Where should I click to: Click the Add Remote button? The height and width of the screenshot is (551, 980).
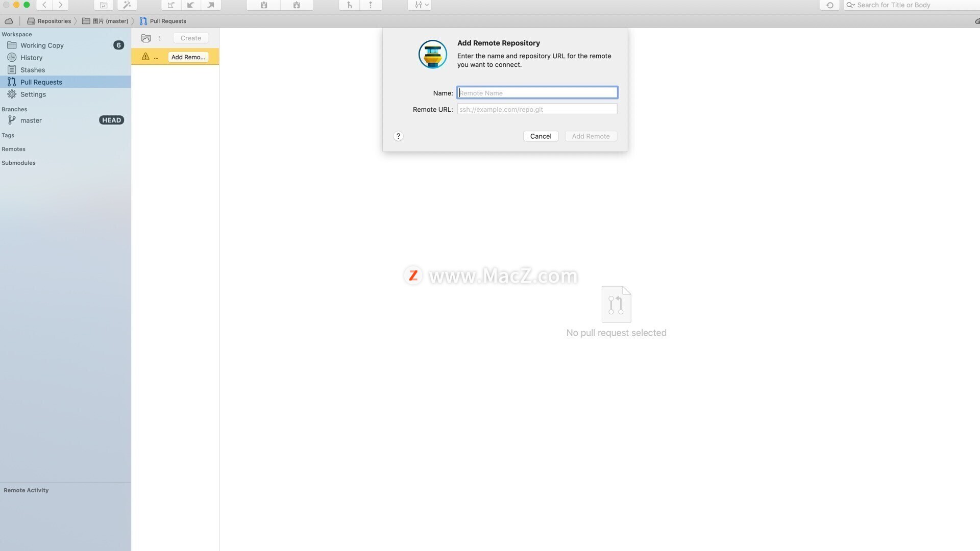[591, 136]
